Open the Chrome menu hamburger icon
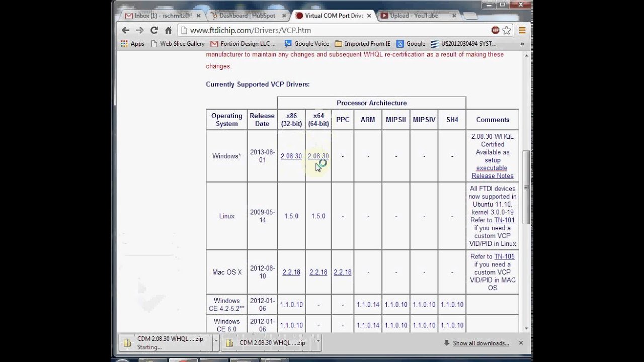 522,30
